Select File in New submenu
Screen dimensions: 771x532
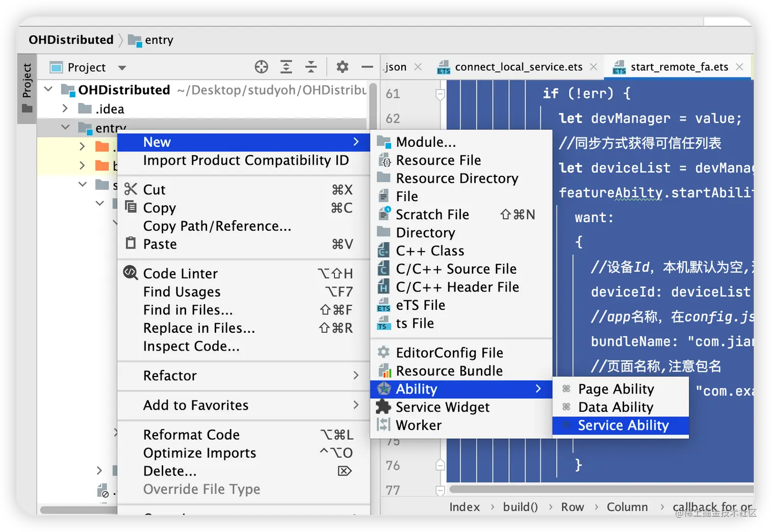pos(461,196)
